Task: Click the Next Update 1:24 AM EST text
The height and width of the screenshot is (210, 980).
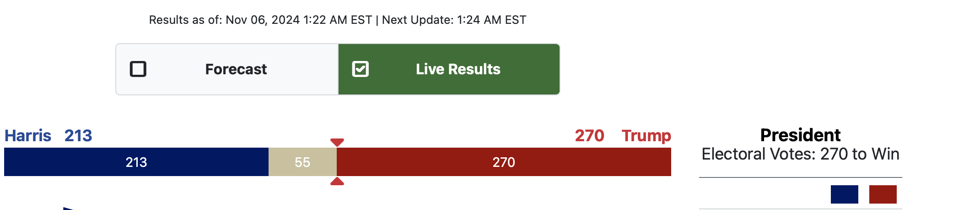Action: (x=454, y=20)
